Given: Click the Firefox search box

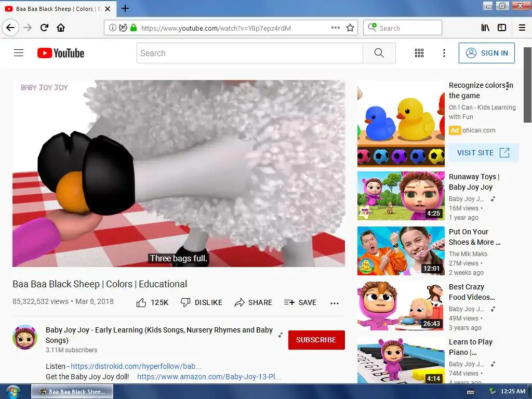Looking at the screenshot, I should click(403, 28).
